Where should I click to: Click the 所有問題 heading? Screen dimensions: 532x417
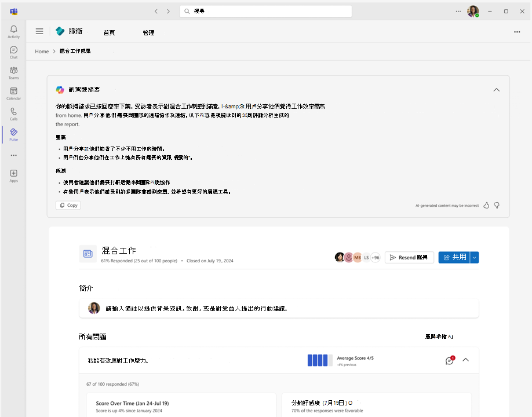click(92, 336)
